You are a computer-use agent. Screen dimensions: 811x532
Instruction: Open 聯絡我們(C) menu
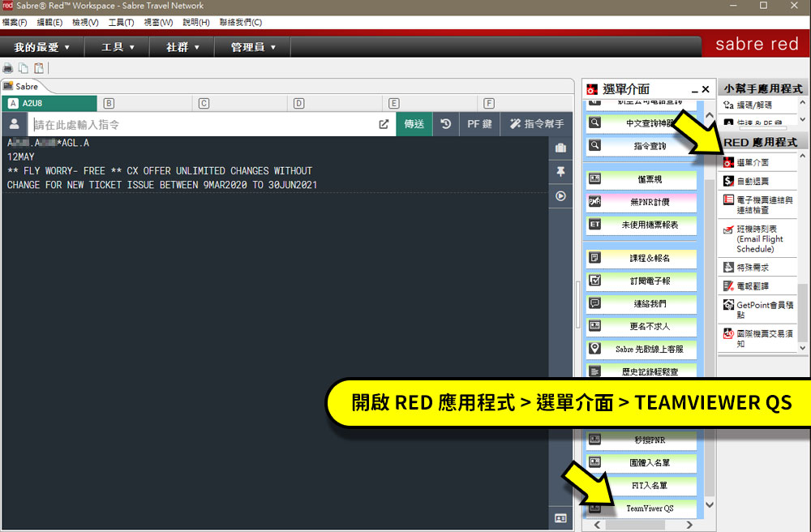[x=241, y=22]
